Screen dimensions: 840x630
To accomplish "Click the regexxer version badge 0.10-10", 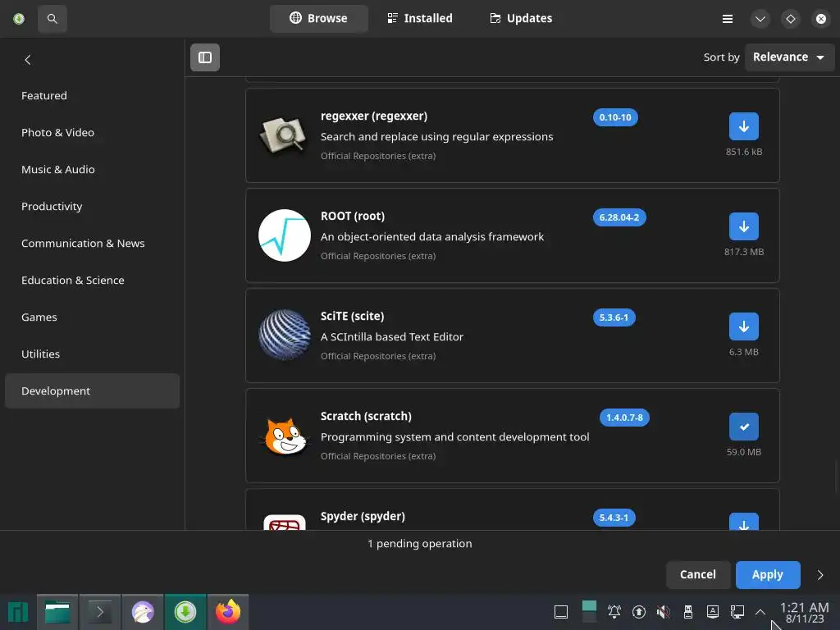I will click(615, 117).
